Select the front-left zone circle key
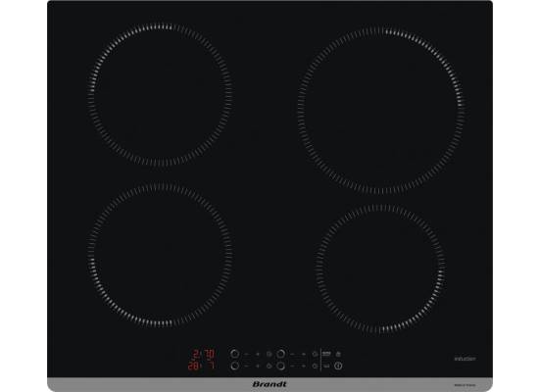The image size is (539, 392). pos(235,366)
